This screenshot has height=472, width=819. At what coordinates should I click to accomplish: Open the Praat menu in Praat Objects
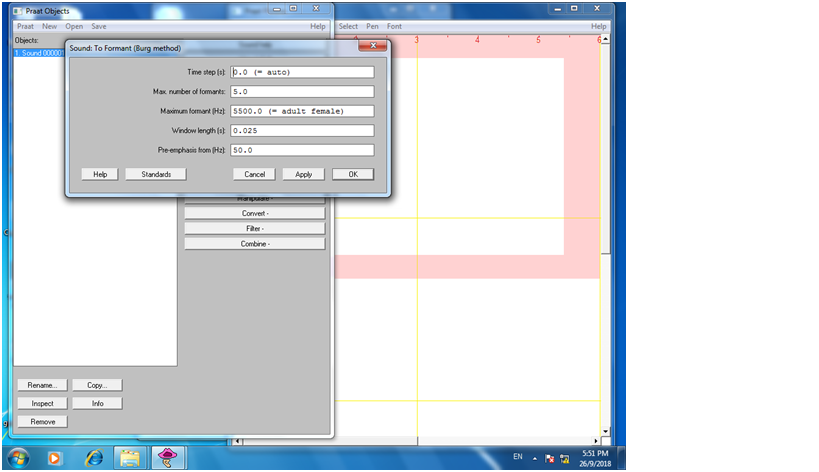(25, 26)
